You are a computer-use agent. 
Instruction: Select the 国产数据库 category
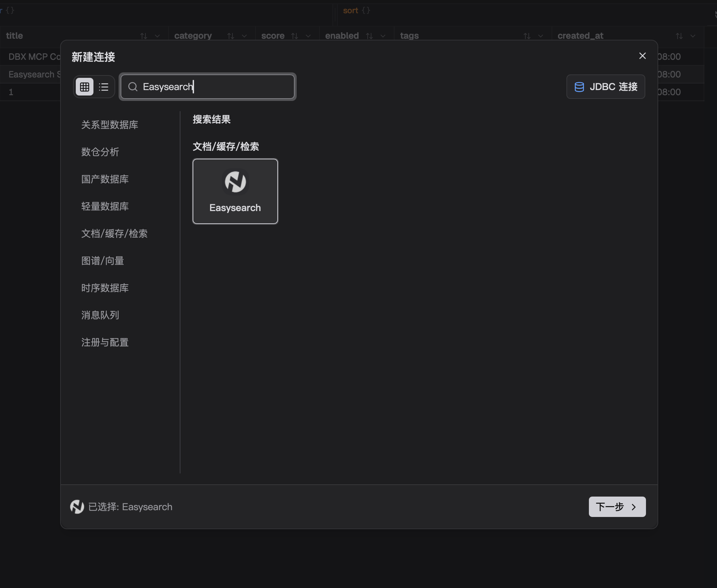(105, 179)
